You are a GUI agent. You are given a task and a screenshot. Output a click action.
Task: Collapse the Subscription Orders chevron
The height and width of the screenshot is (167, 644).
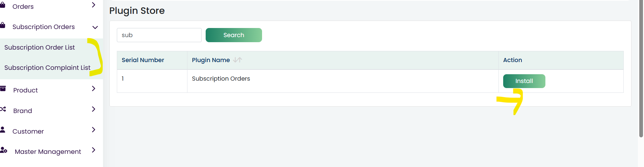tap(95, 27)
